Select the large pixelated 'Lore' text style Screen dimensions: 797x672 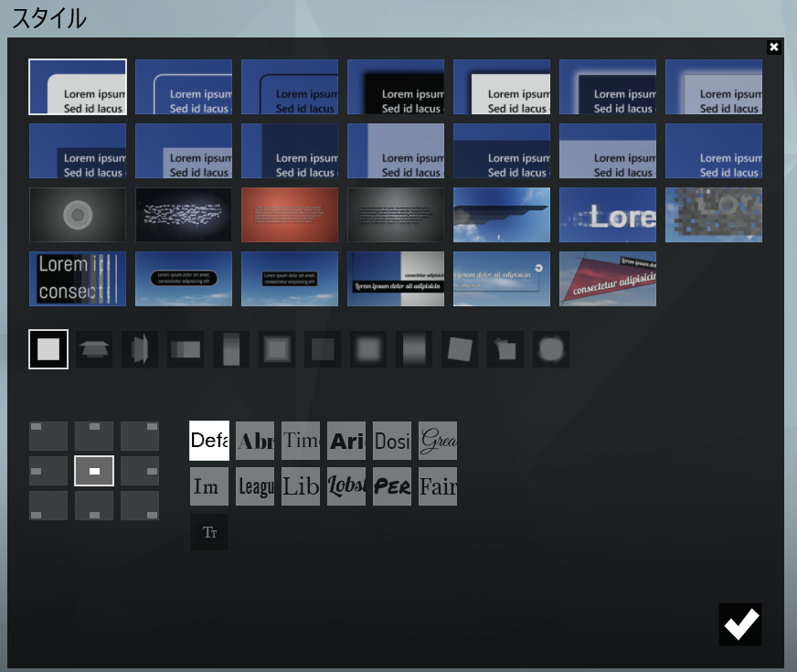pyautogui.click(x=608, y=215)
